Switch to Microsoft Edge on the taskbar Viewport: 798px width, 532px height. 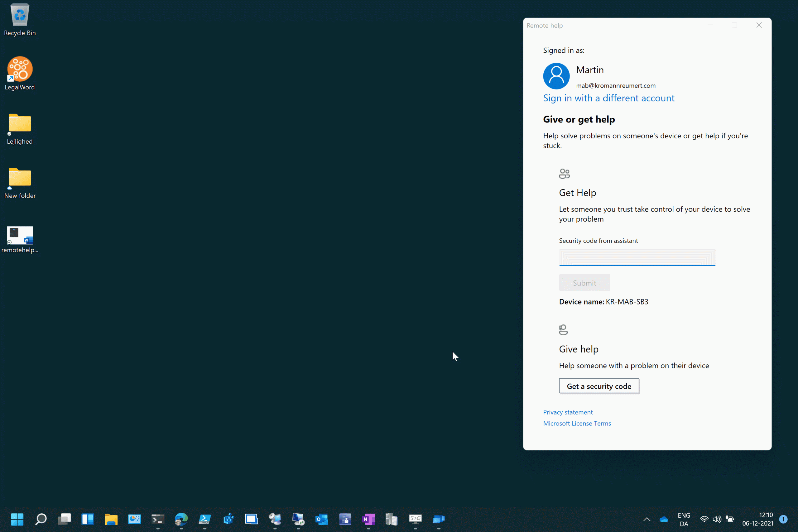[x=181, y=519]
